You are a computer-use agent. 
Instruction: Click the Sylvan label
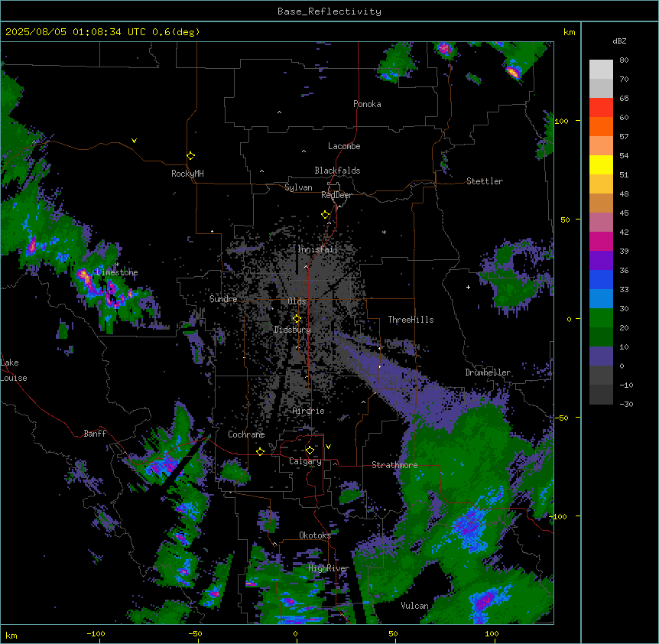coord(298,187)
